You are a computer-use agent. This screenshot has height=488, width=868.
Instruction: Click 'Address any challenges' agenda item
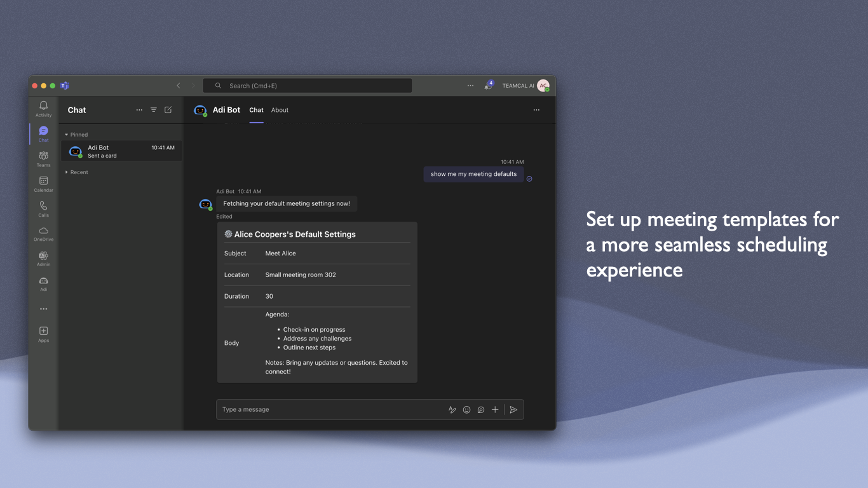[x=317, y=339]
